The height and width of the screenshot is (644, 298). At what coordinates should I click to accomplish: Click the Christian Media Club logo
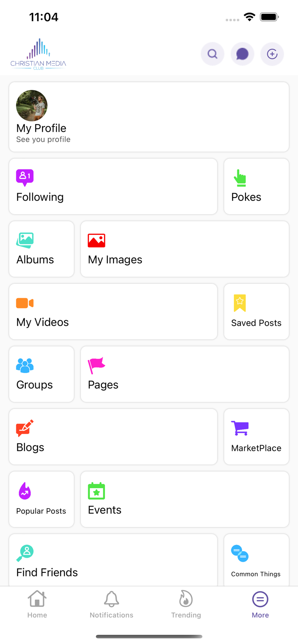click(x=38, y=54)
